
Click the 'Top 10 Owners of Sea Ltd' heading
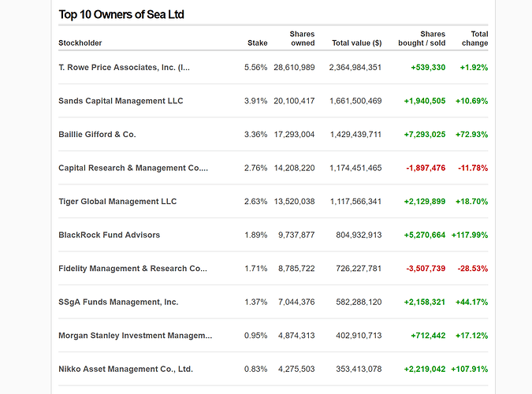[x=121, y=15]
